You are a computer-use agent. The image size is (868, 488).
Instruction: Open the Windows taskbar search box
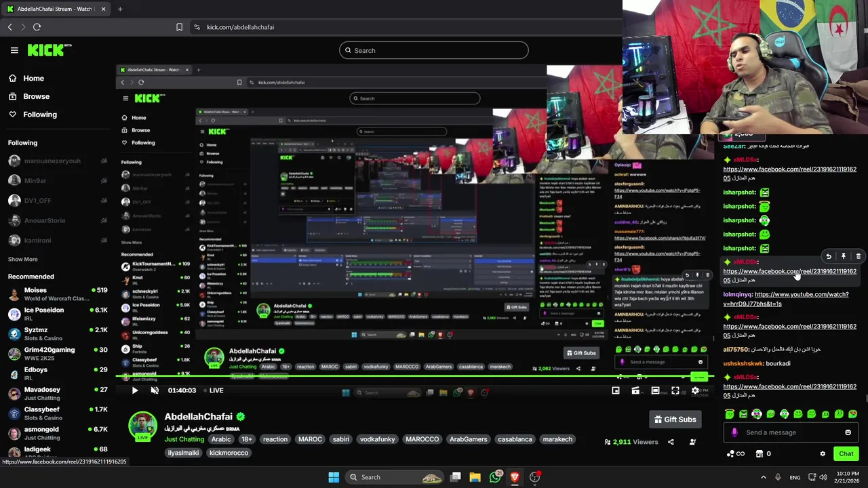(x=393, y=477)
